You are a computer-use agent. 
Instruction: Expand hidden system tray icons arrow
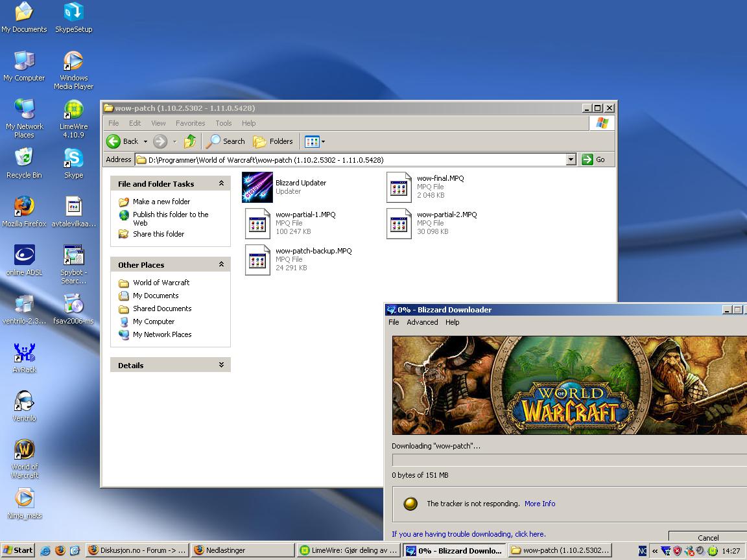(654, 551)
